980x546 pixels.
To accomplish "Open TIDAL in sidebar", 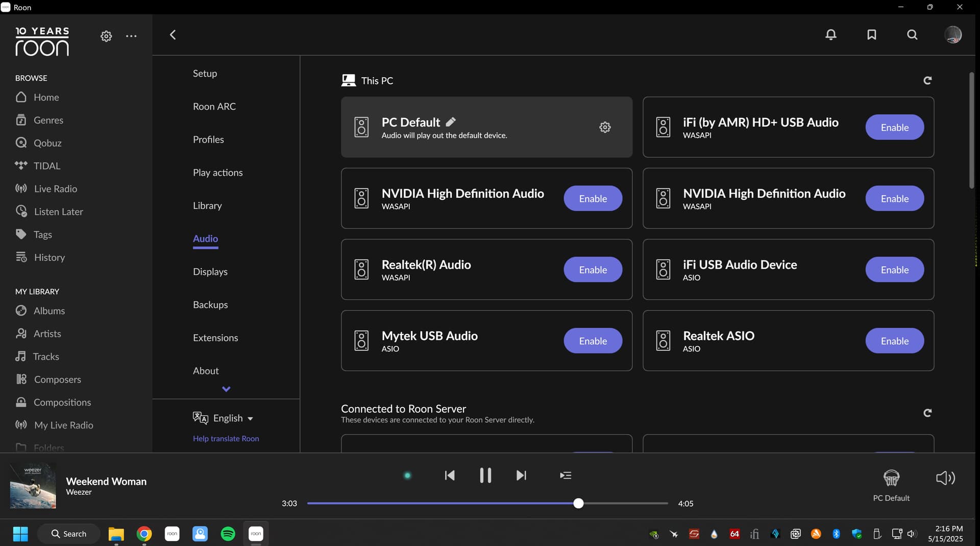I will [38, 166].
